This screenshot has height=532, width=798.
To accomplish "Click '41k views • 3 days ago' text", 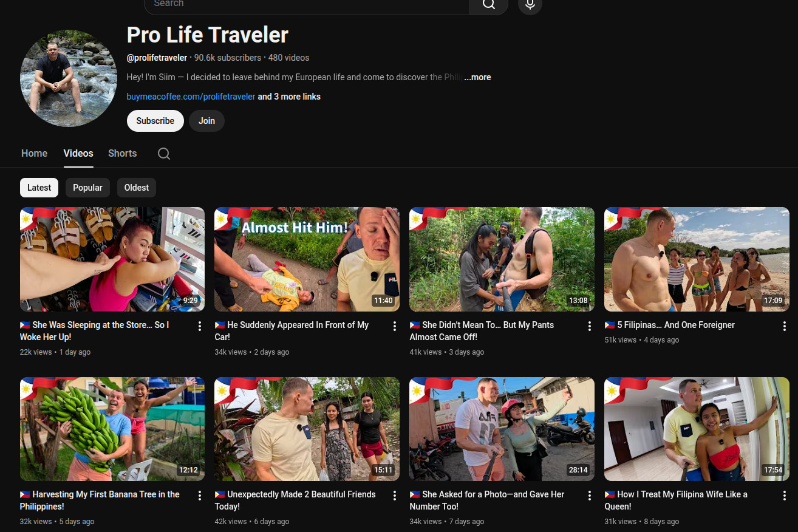I will click(x=447, y=352).
